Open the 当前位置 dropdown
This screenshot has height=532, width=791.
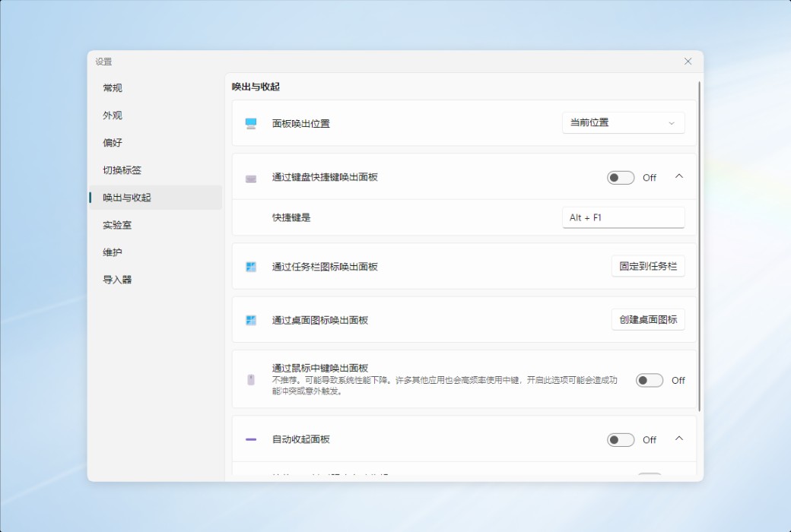[x=623, y=122]
